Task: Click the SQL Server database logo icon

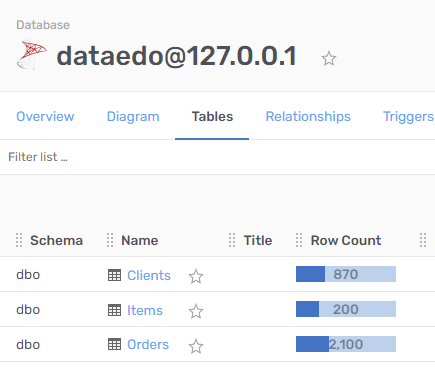Action: click(32, 54)
